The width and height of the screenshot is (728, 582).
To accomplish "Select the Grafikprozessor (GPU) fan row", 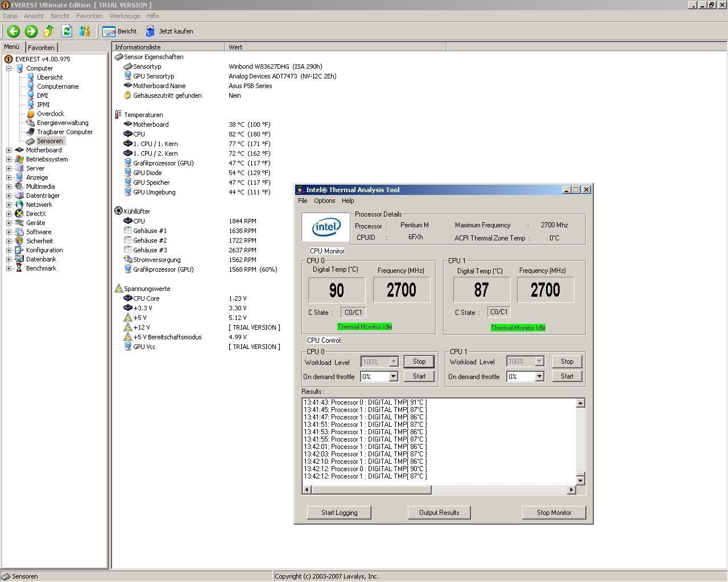I will (x=200, y=269).
